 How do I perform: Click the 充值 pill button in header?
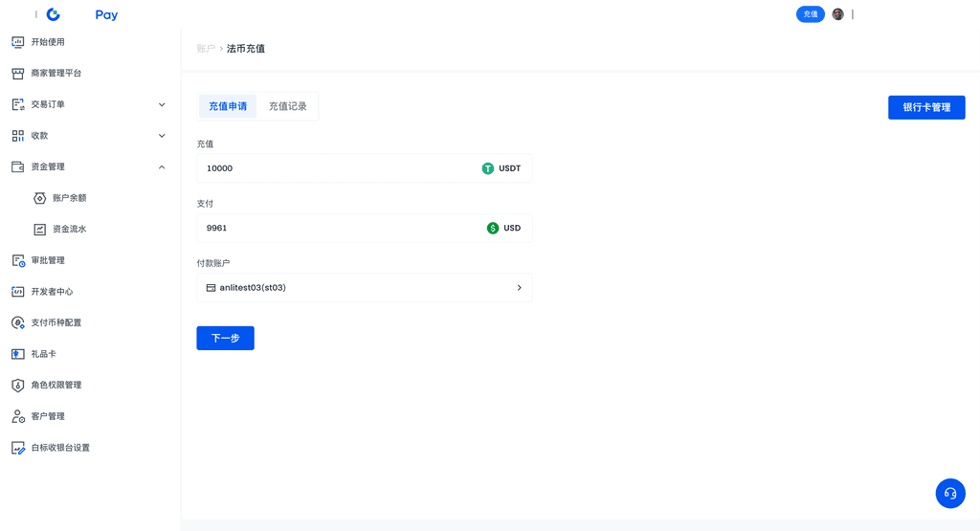[810, 14]
